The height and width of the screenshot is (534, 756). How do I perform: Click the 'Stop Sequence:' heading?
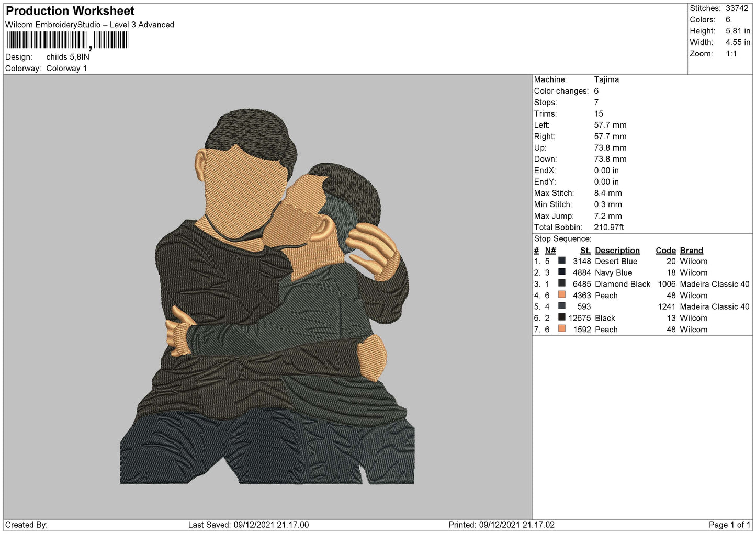tap(562, 239)
